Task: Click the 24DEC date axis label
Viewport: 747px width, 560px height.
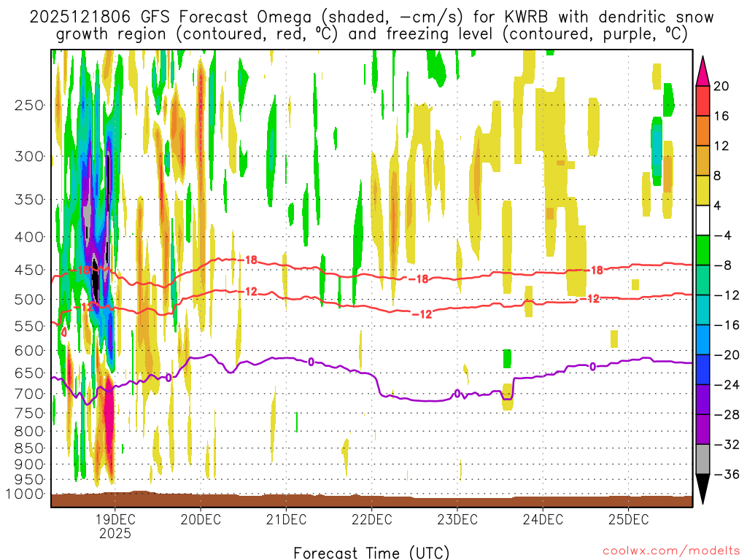Action: pyautogui.click(x=543, y=519)
